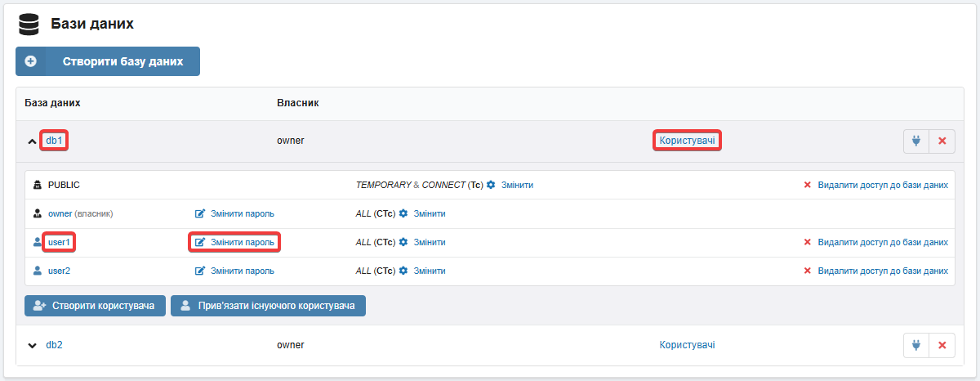
Task: Click Змінити privileges link for owner
Action: [430, 213]
